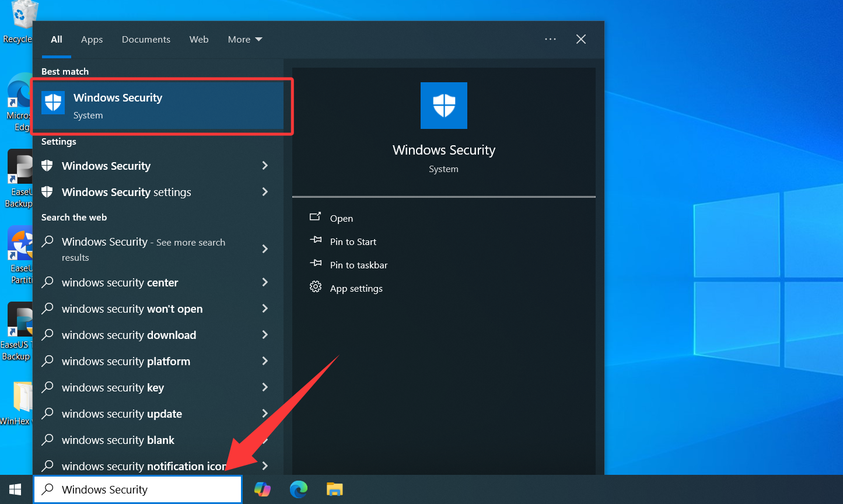
Task: Select the Microsoft Edge desktop shortcut
Action: point(20,103)
